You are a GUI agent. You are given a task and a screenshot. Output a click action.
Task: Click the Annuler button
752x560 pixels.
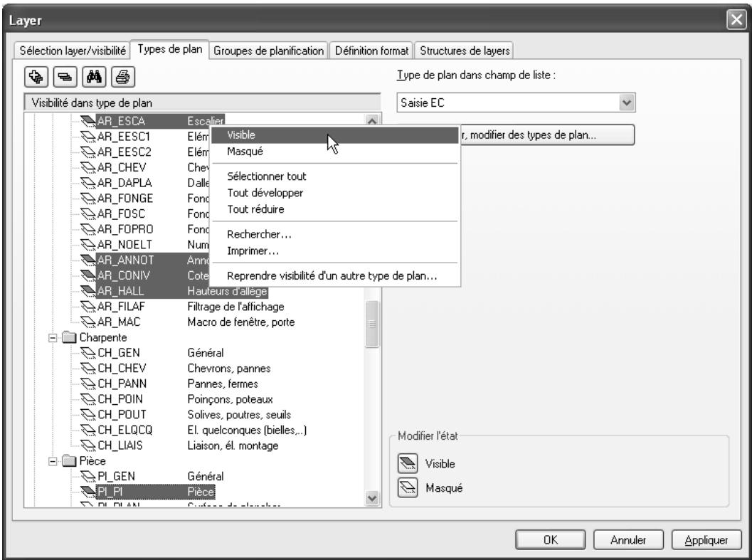point(628,540)
